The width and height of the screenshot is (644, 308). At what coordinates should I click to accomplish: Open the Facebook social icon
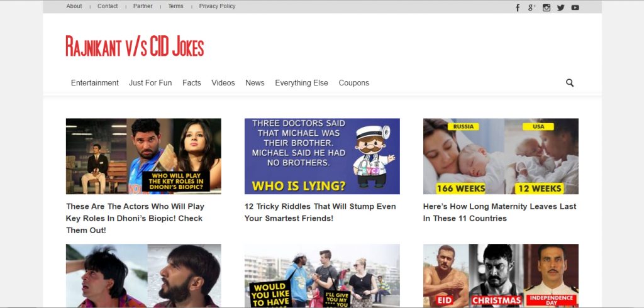518,8
